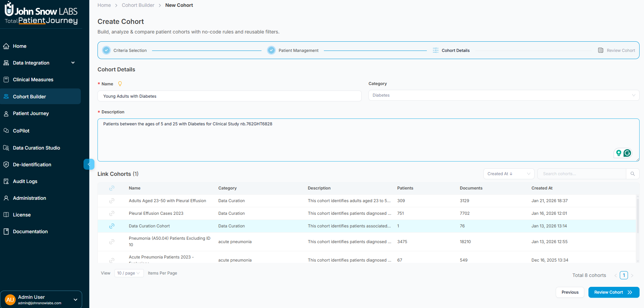Click the Review Cohort button
Image resolution: width=644 pixels, height=308 pixels.
click(613, 292)
